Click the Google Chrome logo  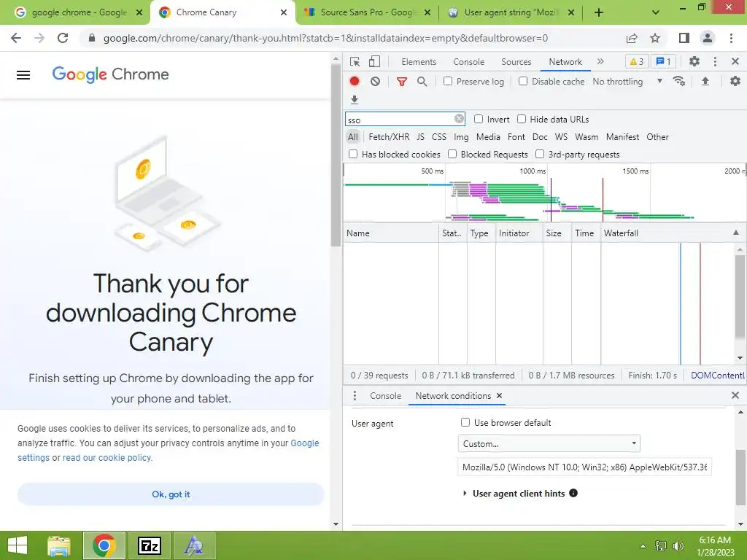111,74
